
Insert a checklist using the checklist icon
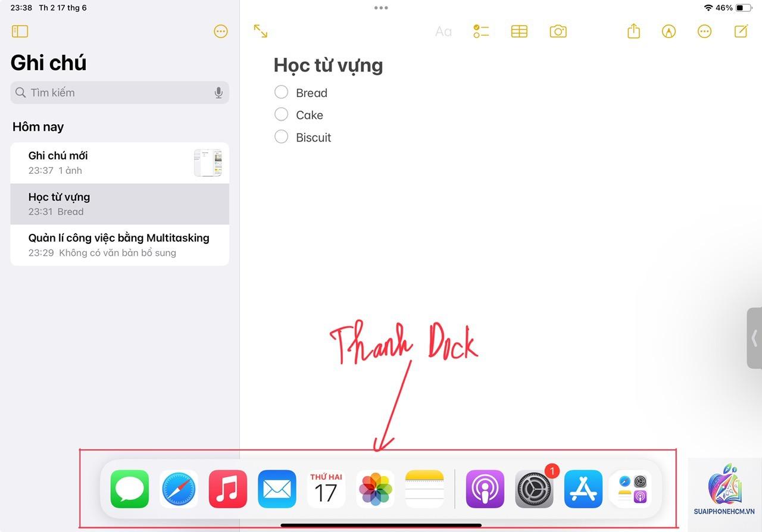[x=481, y=32]
